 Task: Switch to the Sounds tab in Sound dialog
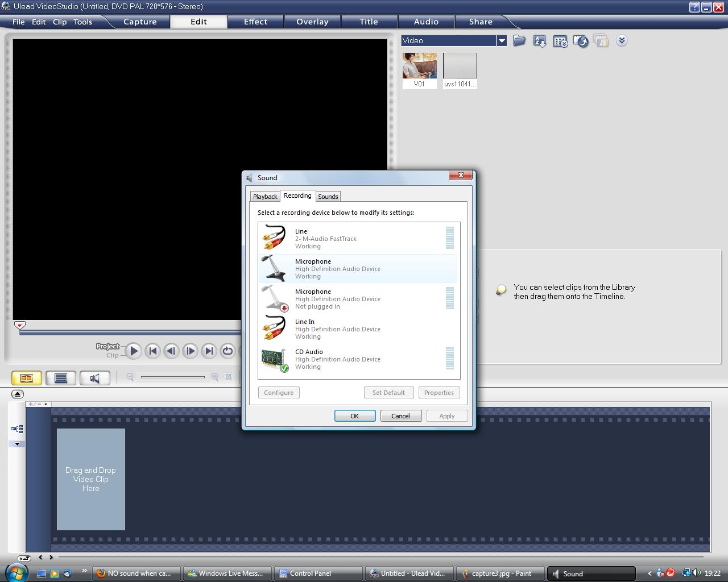(328, 197)
